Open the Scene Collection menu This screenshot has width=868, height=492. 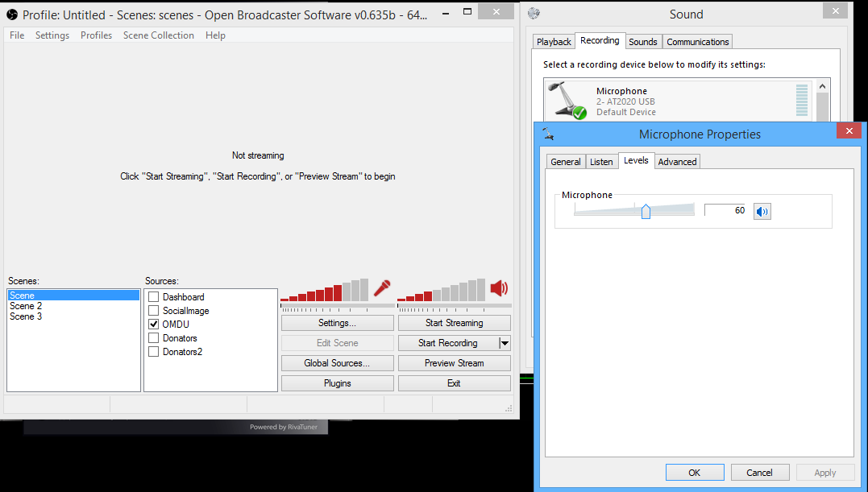159,35
